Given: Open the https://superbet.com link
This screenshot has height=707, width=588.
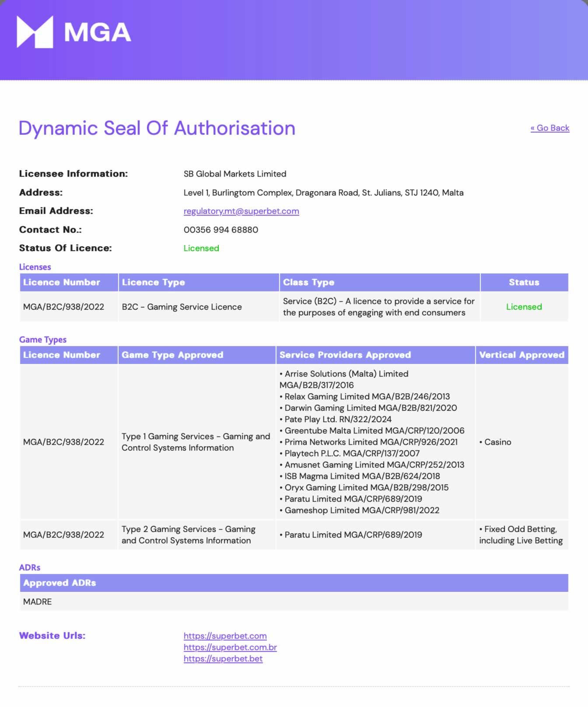Looking at the screenshot, I should pyautogui.click(x=225, y=636).
